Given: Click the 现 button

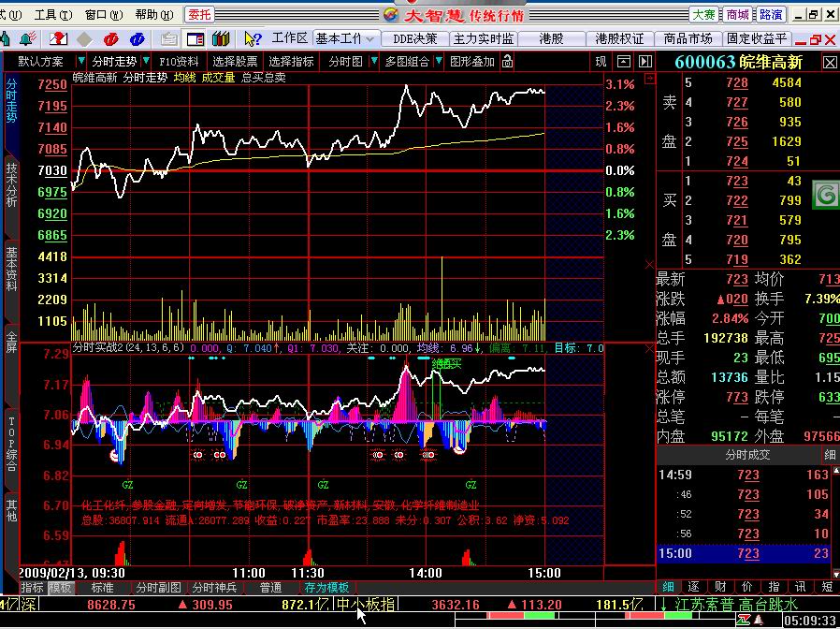Looking at the screenshot, I should [x=601, y=62].
